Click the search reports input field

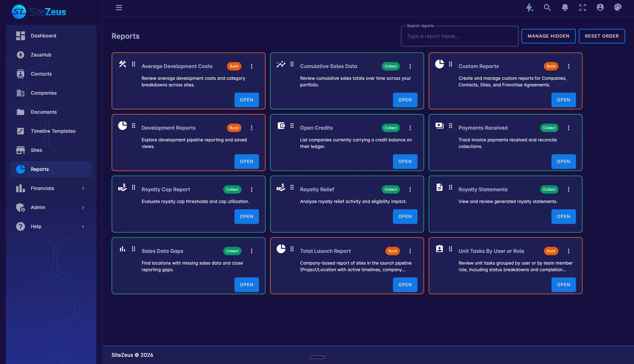[x=459, y=36]
